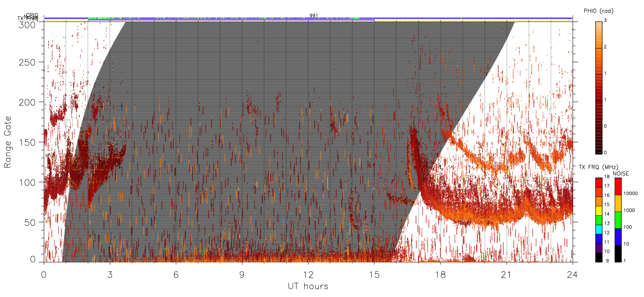
Task: Click the 'Range Gate' y-axis label
Action: coord(8,142)
